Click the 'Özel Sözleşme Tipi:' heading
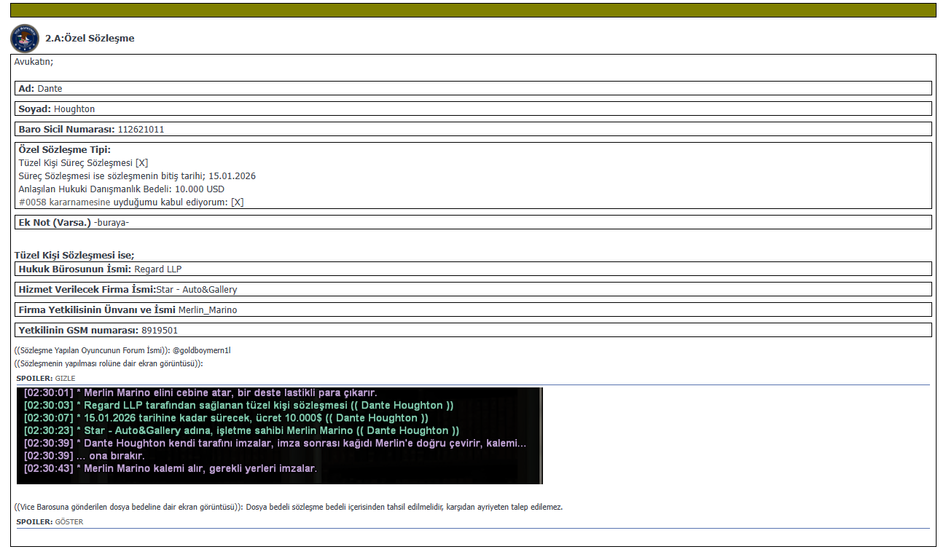Screen dimensions: 946x560 tap(65, 149)
